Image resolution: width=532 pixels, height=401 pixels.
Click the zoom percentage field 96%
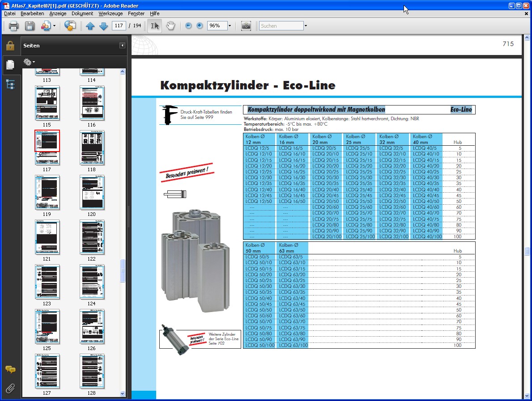click(x=217, y=25)
